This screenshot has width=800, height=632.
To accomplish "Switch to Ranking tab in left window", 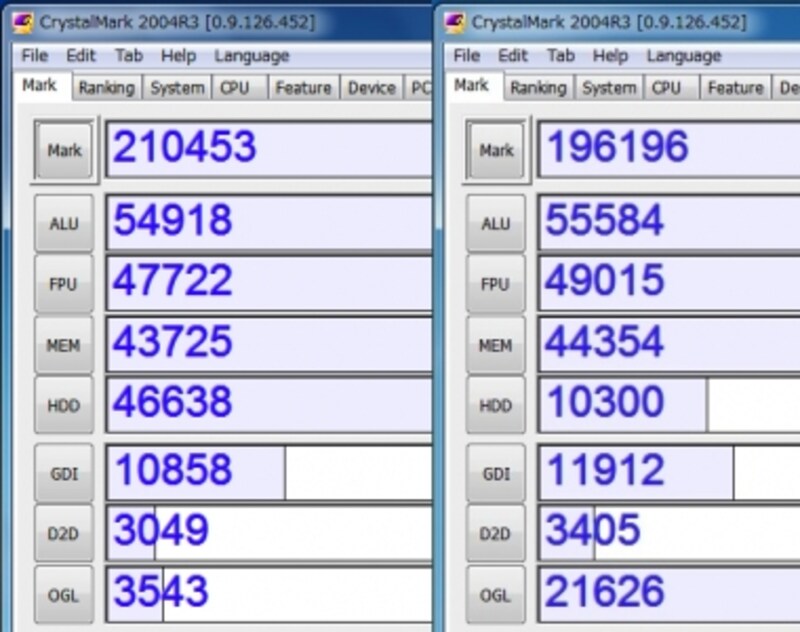I will tap(107, 88).
